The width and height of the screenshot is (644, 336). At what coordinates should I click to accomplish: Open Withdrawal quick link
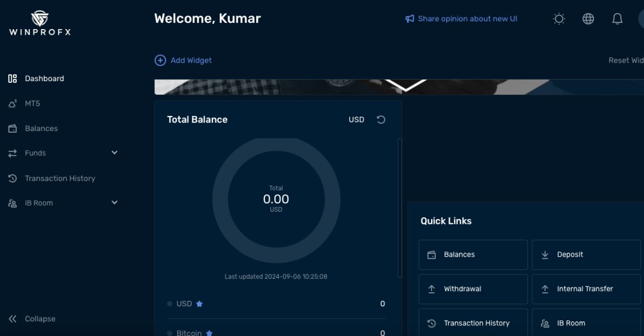pos(473,289)
